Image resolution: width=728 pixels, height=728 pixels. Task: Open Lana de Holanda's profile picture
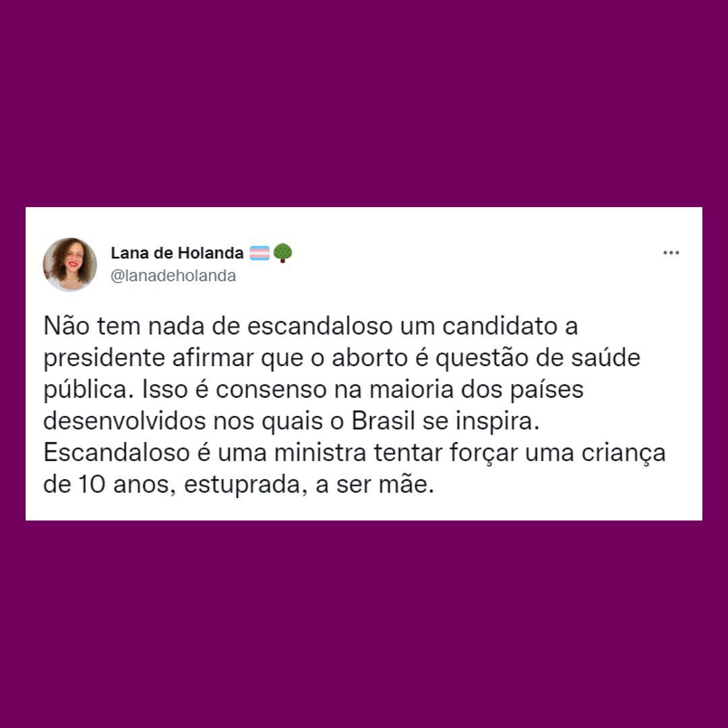coord(70,265)
